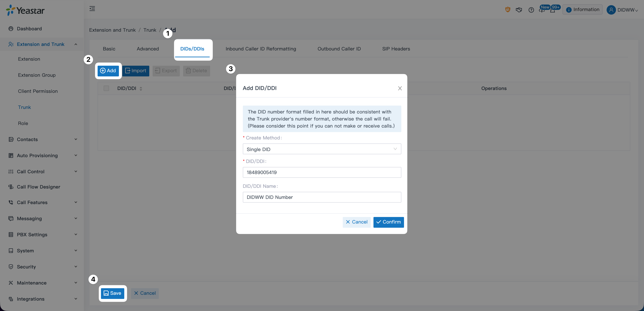644x311 pixels.
Task: Open the handshake partner icon
Action: [x=519, y=10]
